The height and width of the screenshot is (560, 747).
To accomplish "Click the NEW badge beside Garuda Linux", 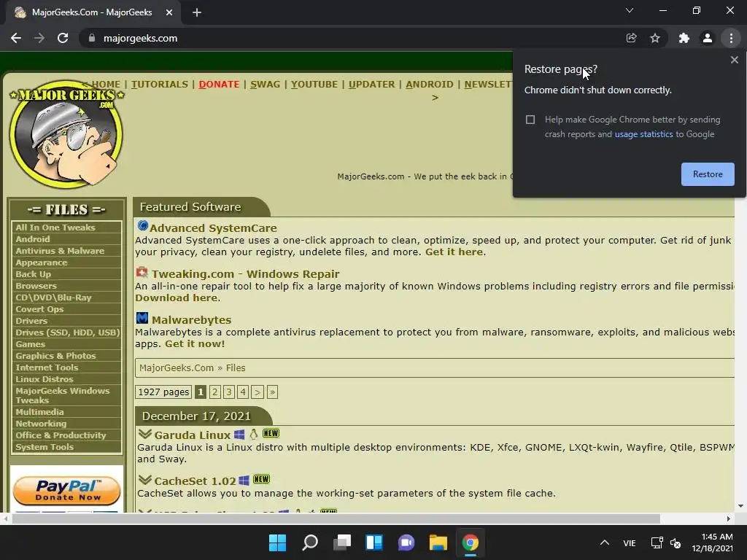I will pyautogui.click(x=271, y=433).
